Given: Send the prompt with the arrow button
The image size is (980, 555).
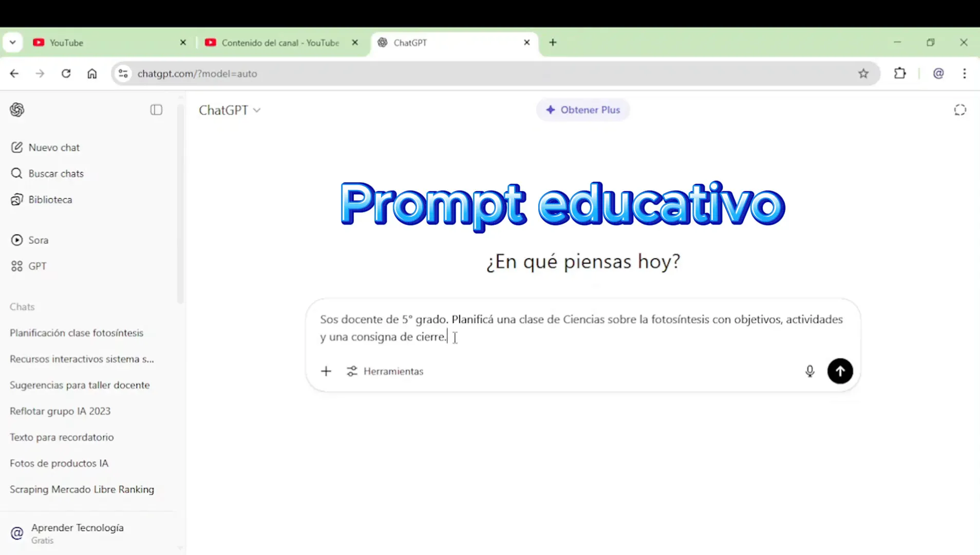Looking at the screenshot, I should point(840,371).
